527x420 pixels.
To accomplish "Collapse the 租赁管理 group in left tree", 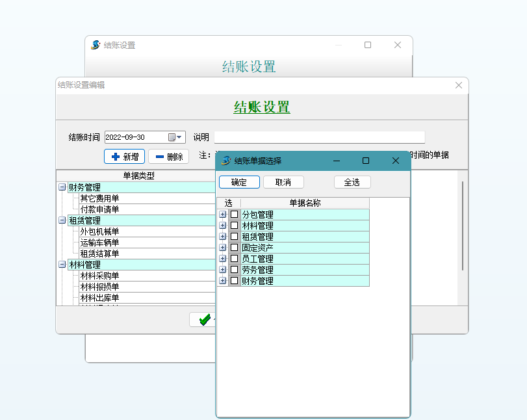I will (x=62, y=220).
